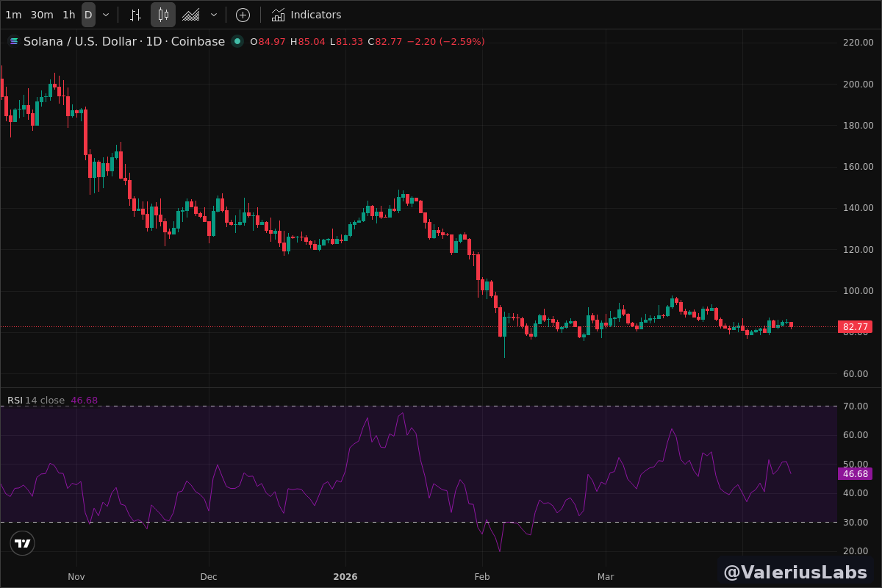The width and height of the screenshot is (882, 588).
Task: Select the D daily timeframe
Action: [x=88, y=15]
